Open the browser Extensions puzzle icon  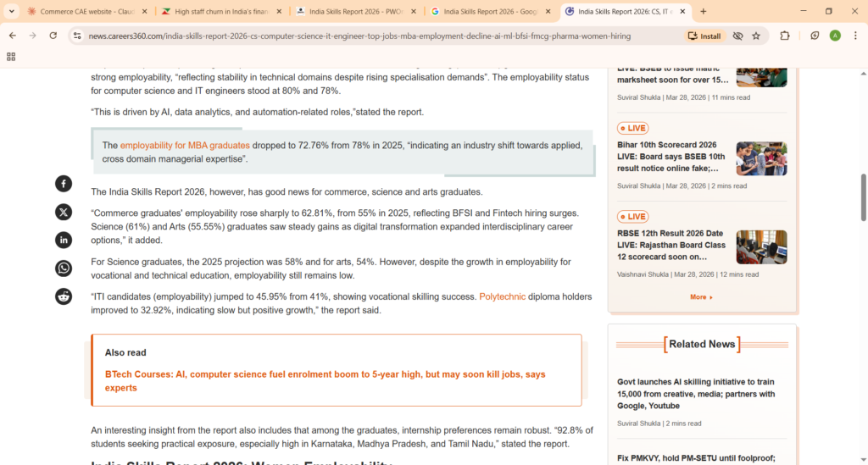point(784,36)
